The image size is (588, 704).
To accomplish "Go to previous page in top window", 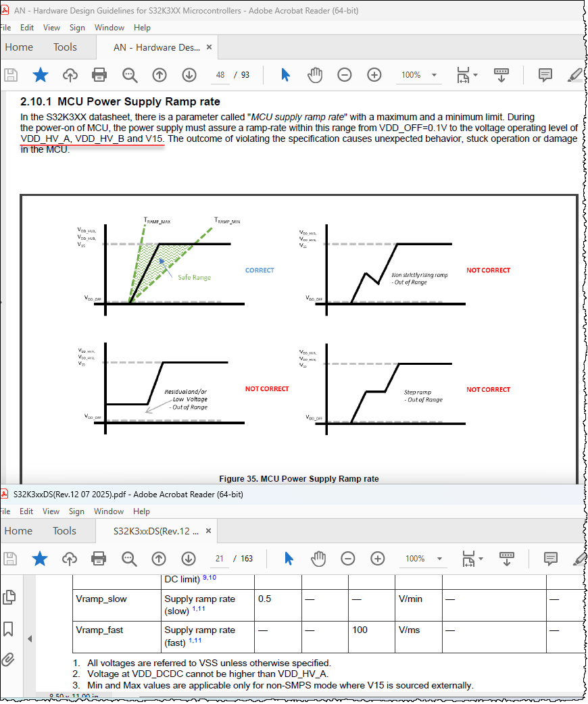I will 160,75.
